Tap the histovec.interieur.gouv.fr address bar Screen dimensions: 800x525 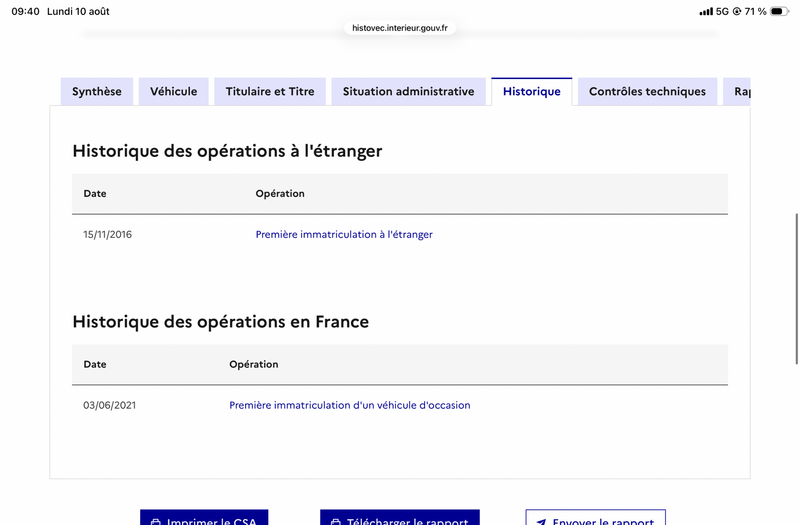[400, 28]
